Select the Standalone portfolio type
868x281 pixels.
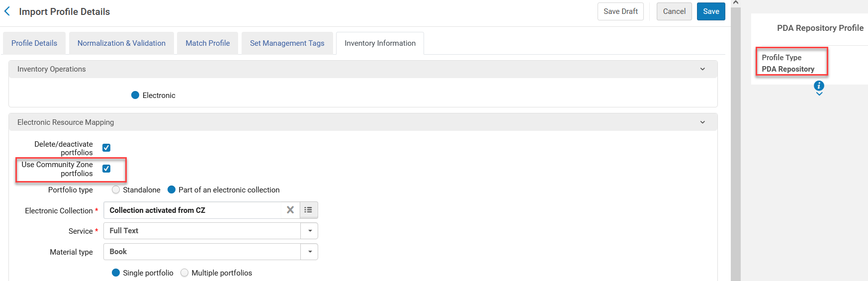(x=116, y=189)
